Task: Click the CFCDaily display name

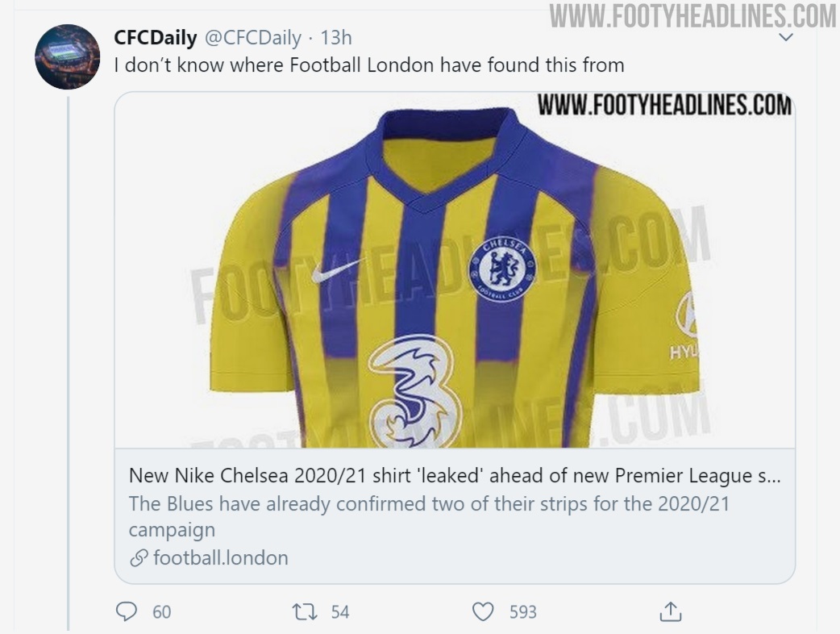Action: 156,37
